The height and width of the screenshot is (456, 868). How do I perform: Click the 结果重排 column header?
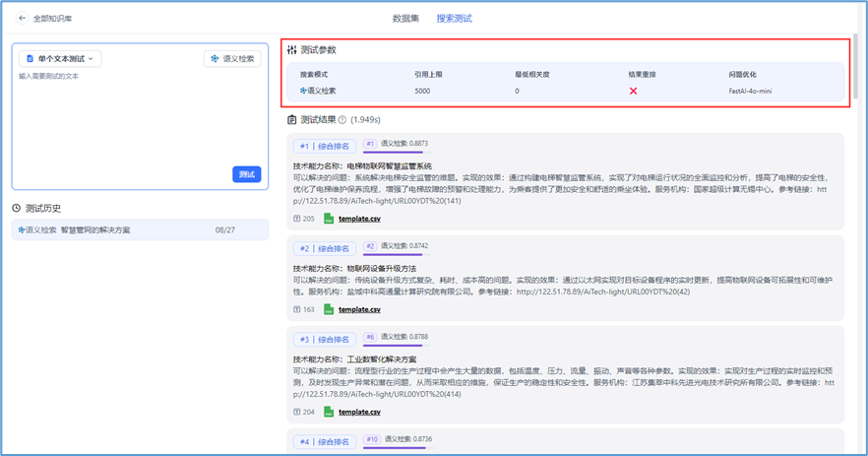642,74
